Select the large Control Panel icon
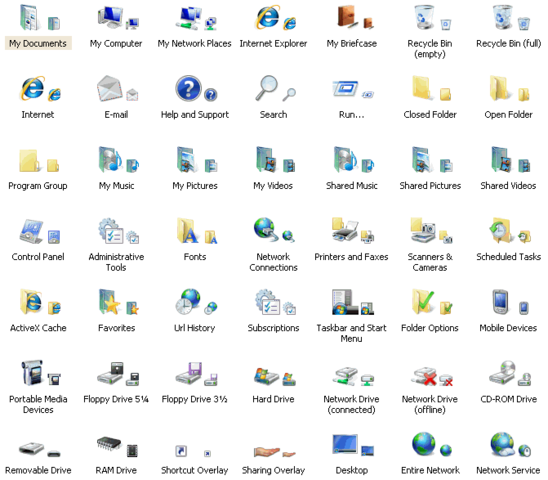This screenshot has height=480, width=548. pos(31,231)
